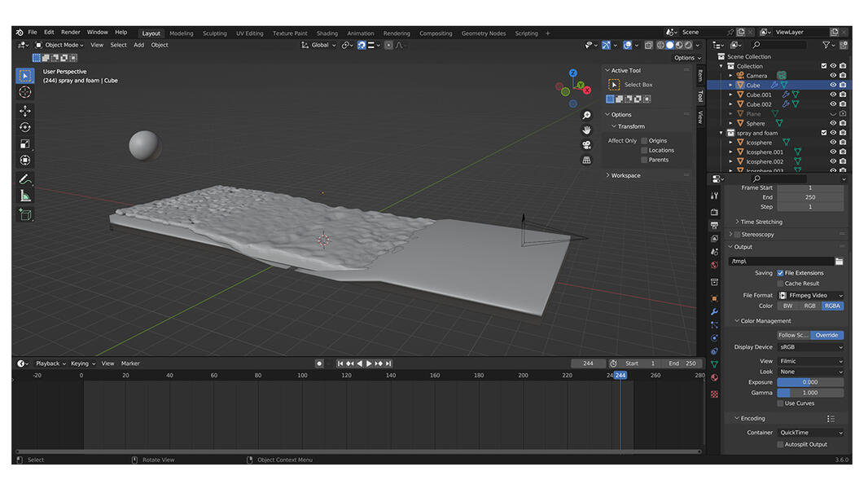Enable the Cache Result checkbox

tap(780, 284)
